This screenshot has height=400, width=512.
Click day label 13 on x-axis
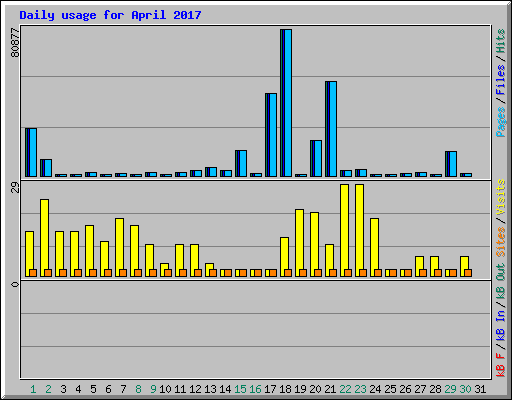point(210,389)
